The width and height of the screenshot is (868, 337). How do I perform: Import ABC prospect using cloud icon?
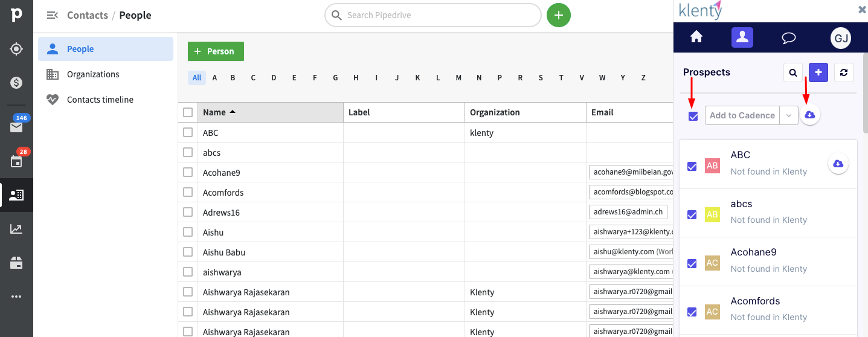[x=838, y=164]
